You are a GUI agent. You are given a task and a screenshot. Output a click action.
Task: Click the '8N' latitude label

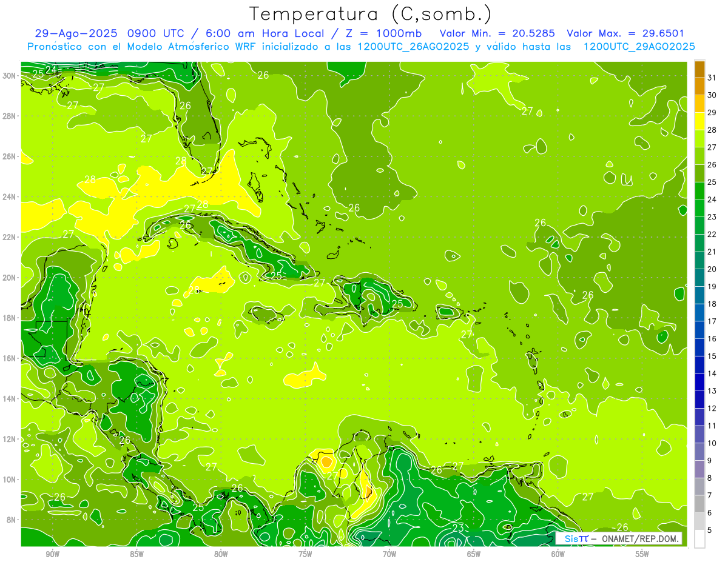[12, 520]
